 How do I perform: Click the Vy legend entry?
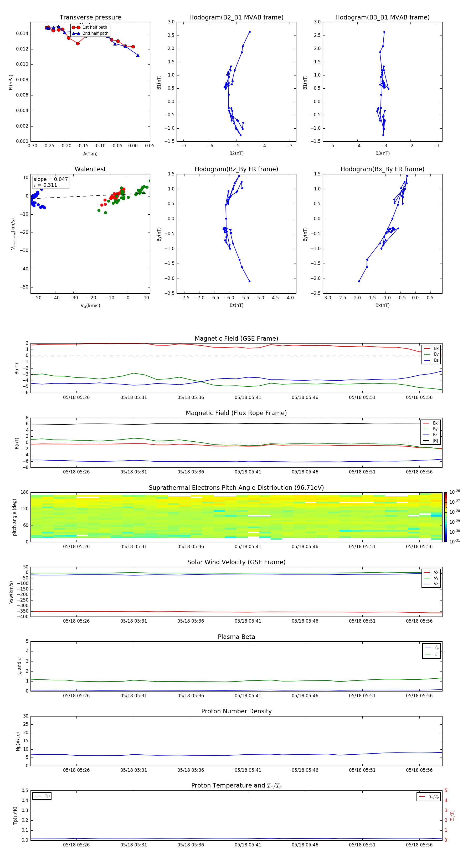431,578
